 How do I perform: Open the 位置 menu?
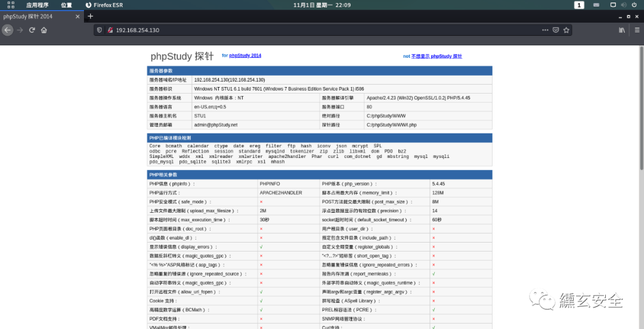(x=67, y=5)
